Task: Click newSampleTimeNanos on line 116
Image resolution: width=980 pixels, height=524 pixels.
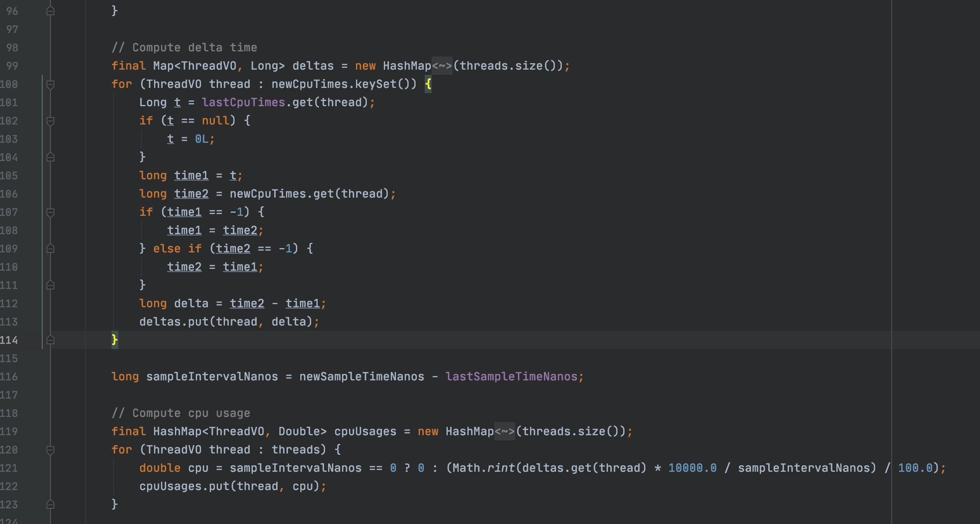Action: (x=362, y=377)
